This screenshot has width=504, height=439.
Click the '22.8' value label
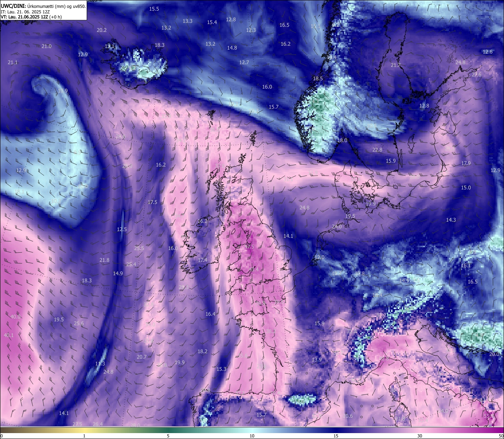(x=377, y=150)
